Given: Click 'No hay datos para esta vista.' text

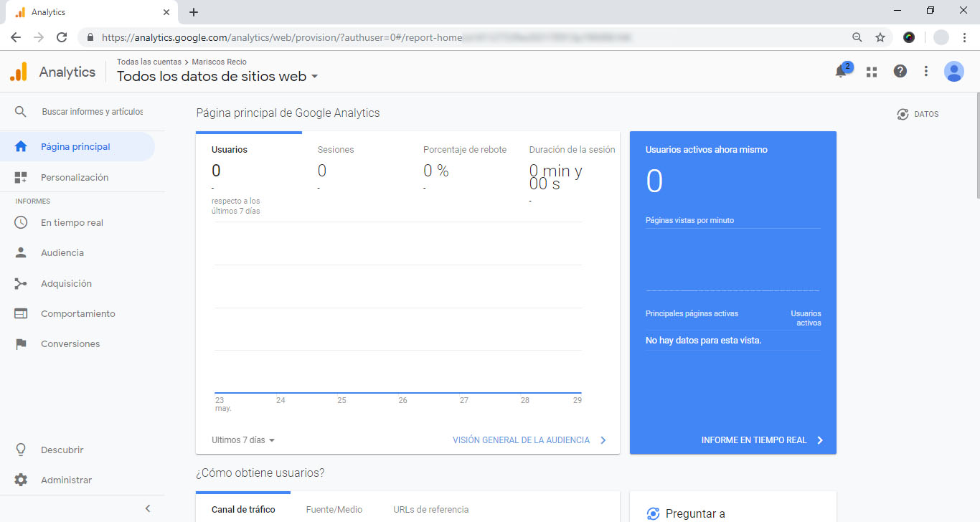Looking at the screenshot, I should [x=703, y=341].
